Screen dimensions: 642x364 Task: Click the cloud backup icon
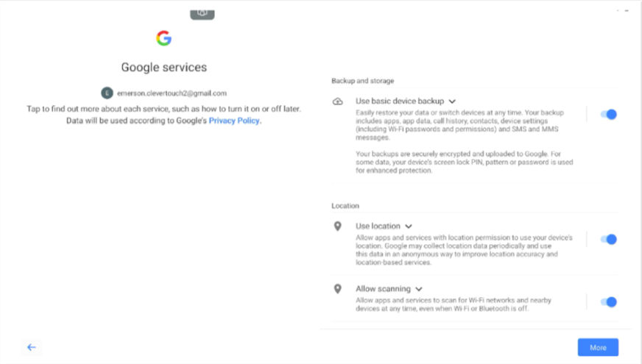[x=337, y=101]
